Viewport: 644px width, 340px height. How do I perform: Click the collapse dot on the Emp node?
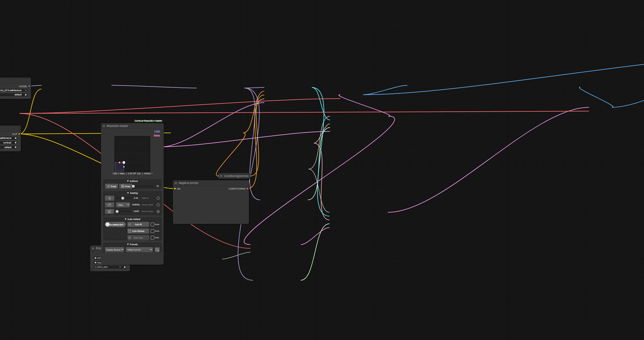[x=93, y=248]
